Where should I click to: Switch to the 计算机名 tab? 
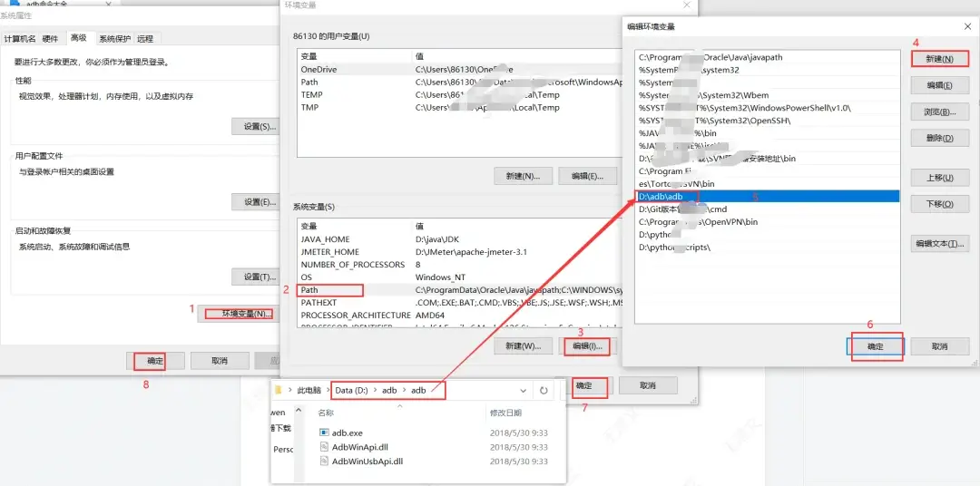pos(20,39)
